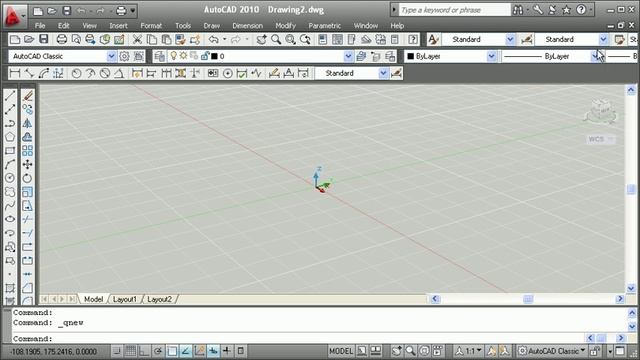Open the Text Style icon
The height and width of the screenshot is (360, 640).
(x=433, y=39)
